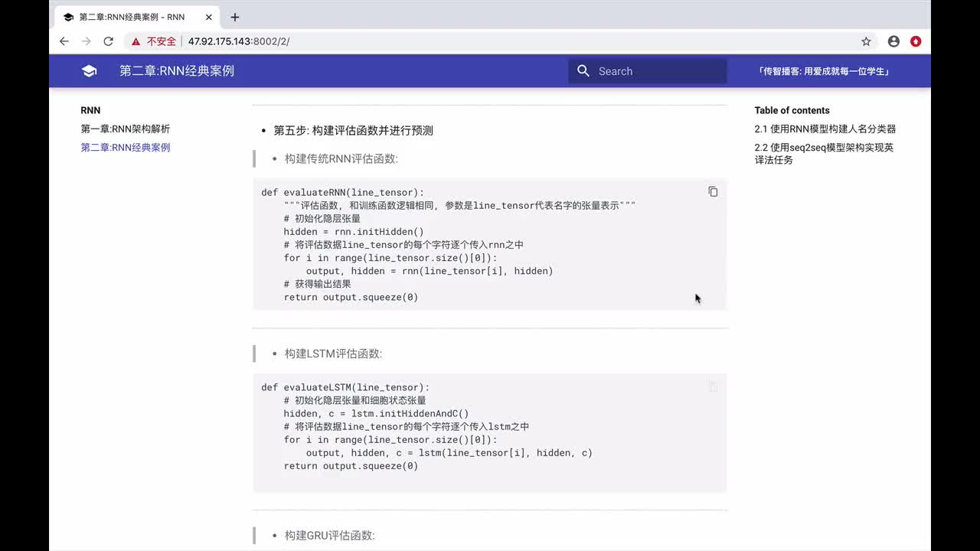
Task: Click the graduation cap site logo
Action: (89, 71)
